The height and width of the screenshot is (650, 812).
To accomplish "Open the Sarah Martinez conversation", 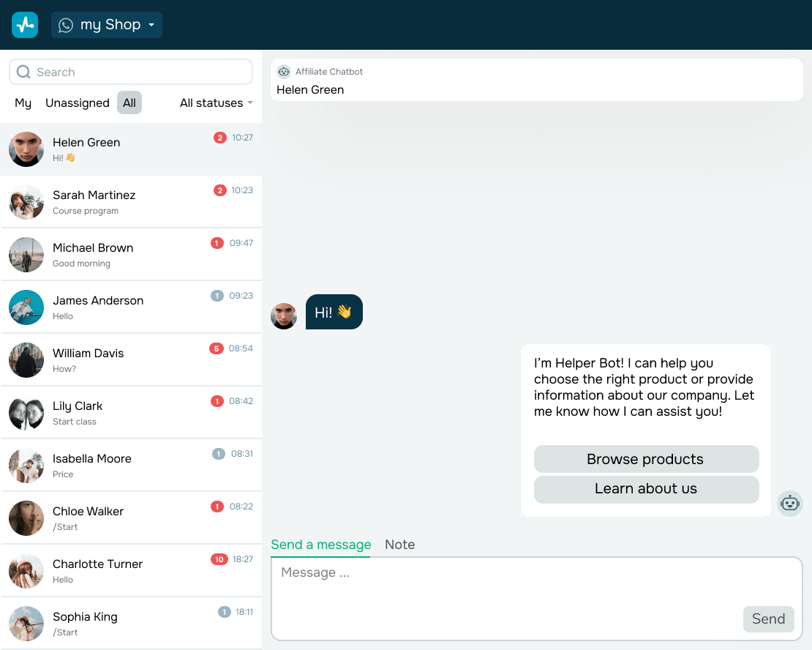I will (131, 201).
